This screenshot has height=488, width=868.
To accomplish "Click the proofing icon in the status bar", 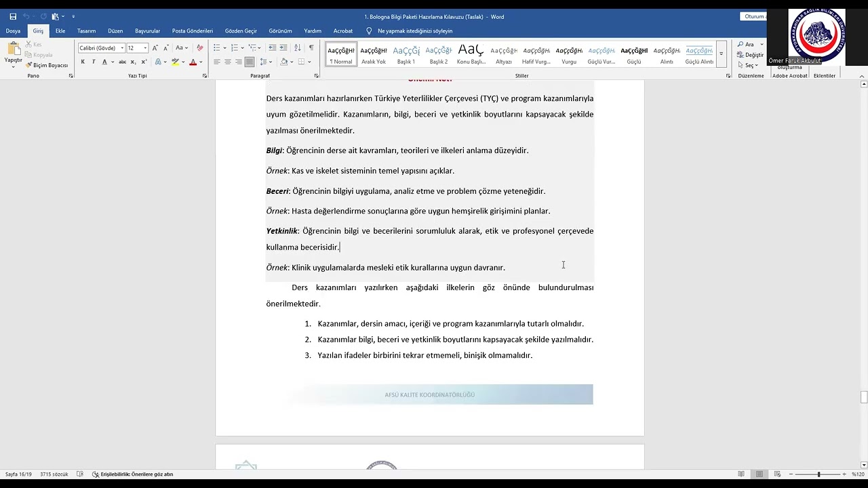I will [x=80, y=474].
